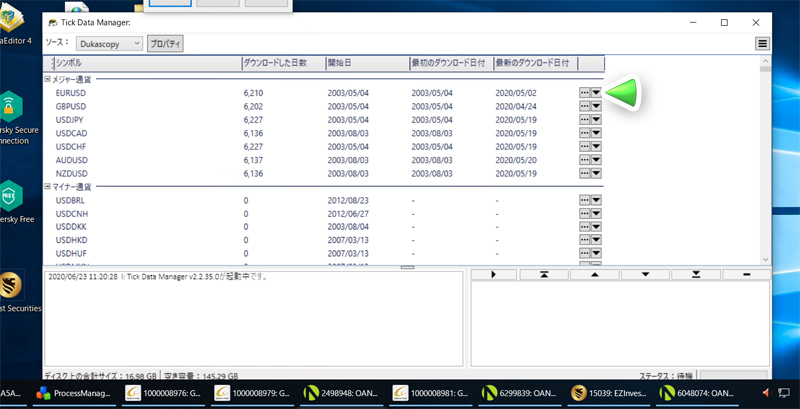800x409 pixels.
Task: Open the GBPUSD row download dropdown arrow
Action: click(596, 106)
